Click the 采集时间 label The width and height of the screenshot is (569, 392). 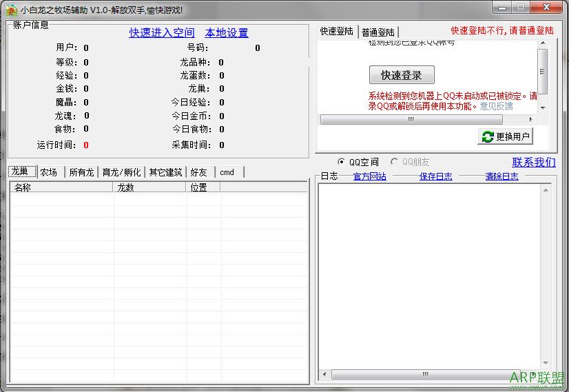coord(192,145)
